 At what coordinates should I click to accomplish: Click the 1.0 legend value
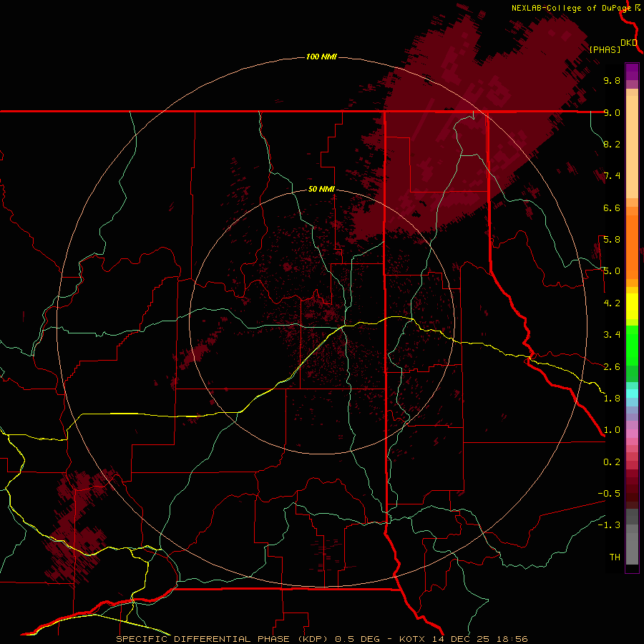612,430
